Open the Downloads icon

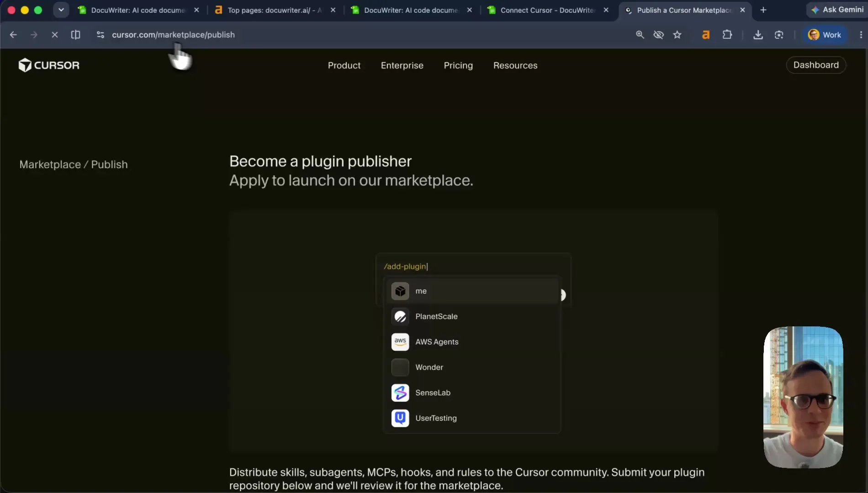coord(758,35)
